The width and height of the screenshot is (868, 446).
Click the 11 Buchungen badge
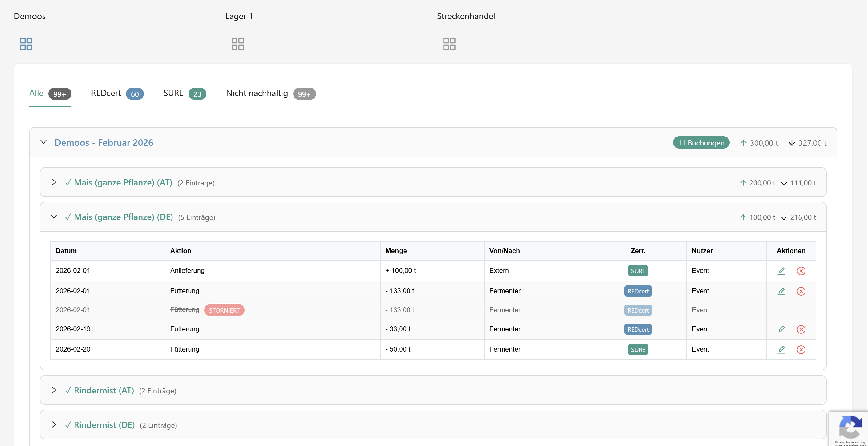tap(700, 143)
